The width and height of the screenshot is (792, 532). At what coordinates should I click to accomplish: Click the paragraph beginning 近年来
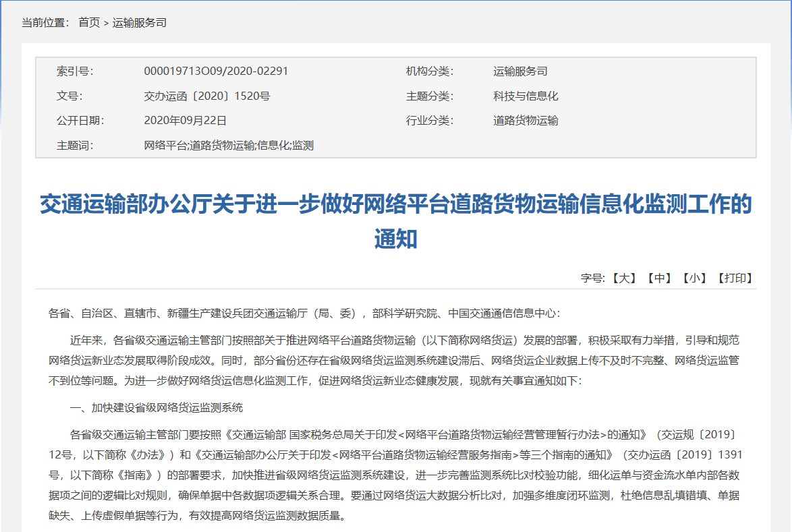click(x=394, y=360)
